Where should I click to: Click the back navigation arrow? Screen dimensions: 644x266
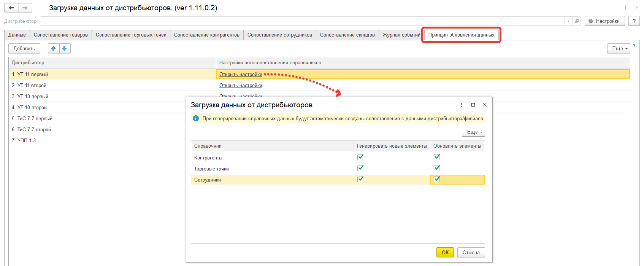11,8
